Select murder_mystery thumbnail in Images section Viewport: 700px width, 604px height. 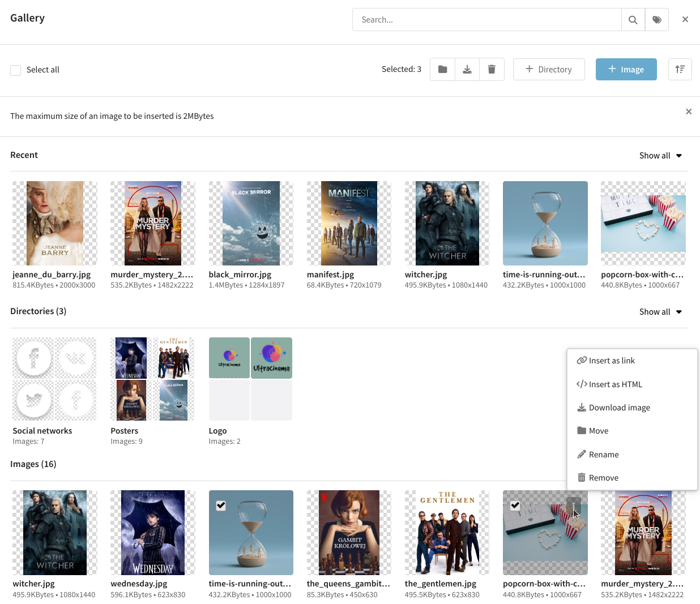(643, 533)
